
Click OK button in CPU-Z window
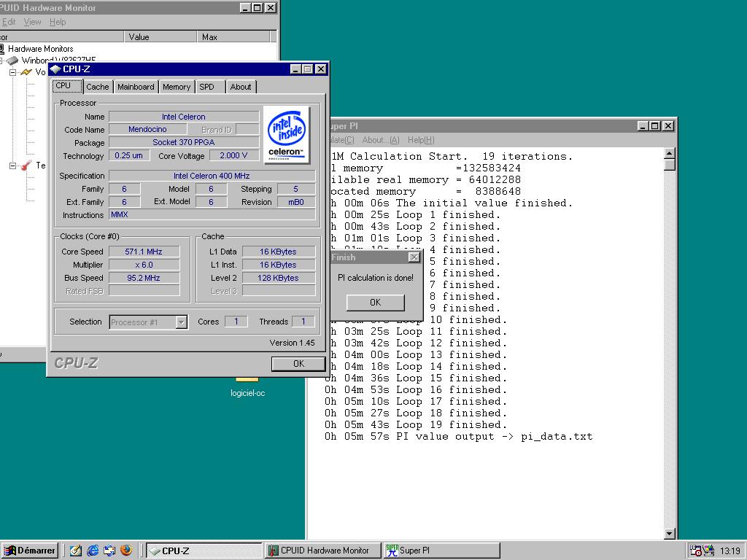(298, 364)
